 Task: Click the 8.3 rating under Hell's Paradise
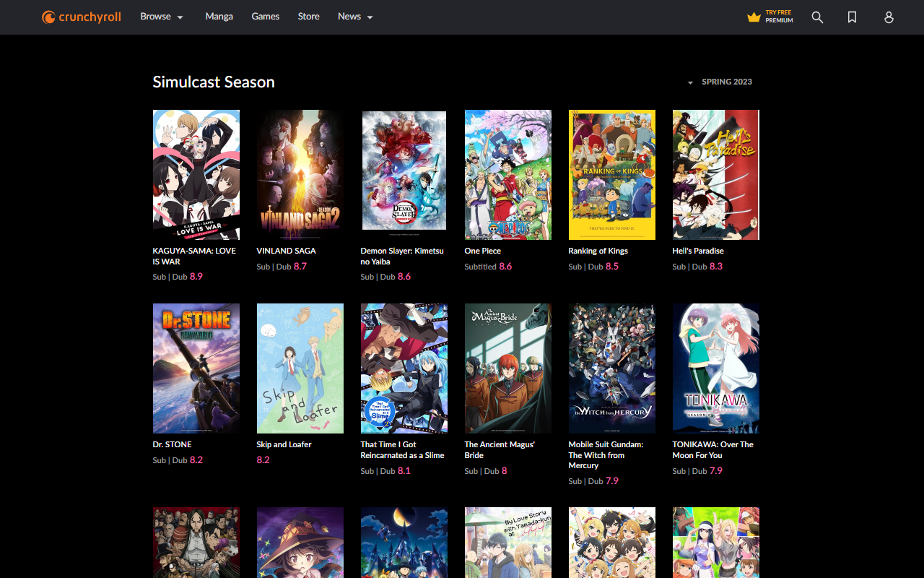click(x=716, y=267)
